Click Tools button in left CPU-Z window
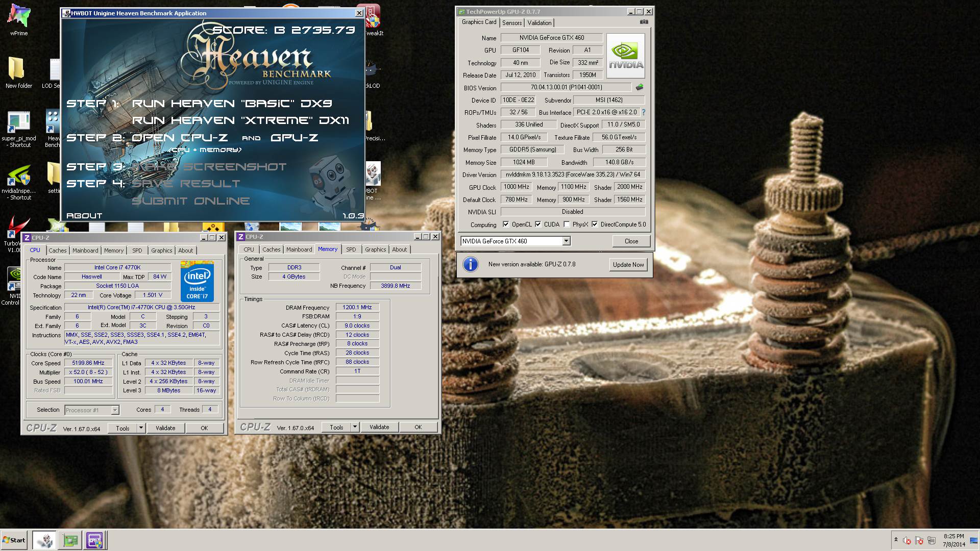 [123, 428]
